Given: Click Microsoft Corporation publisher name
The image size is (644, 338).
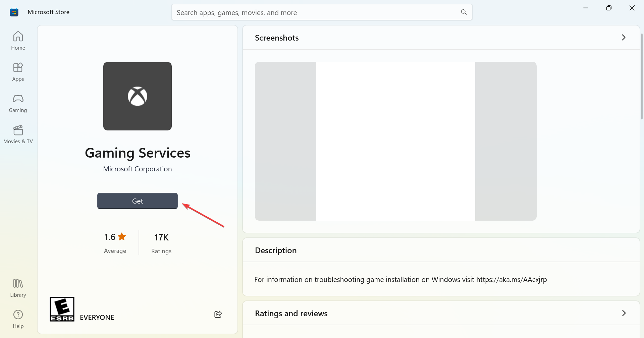Looking at the screenshot, I should click(137, 169).
